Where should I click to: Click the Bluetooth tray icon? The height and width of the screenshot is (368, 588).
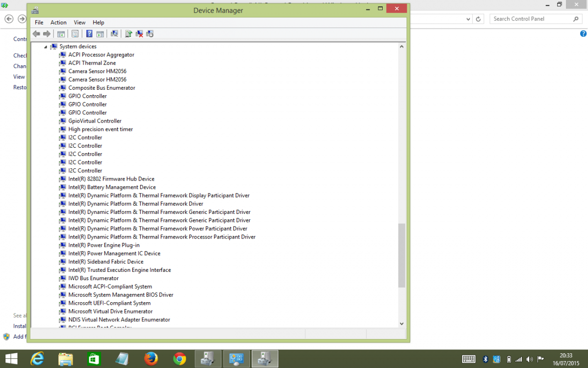click(x=485, y=359)
